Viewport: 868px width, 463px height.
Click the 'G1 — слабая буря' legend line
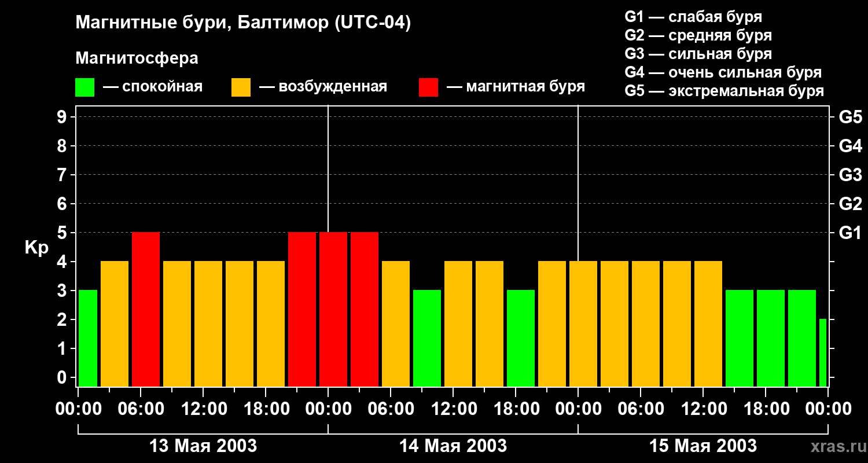(x=693, y=17)
